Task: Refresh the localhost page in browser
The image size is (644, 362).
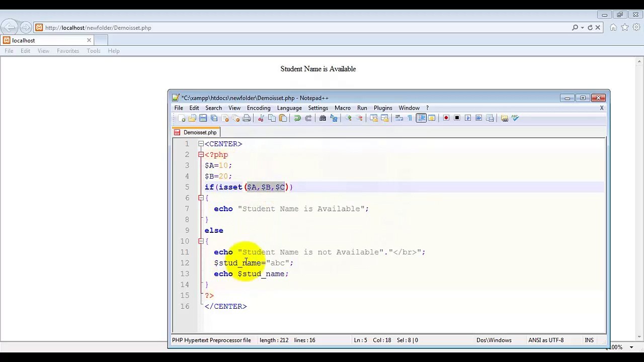Action: tap(590, 28)
